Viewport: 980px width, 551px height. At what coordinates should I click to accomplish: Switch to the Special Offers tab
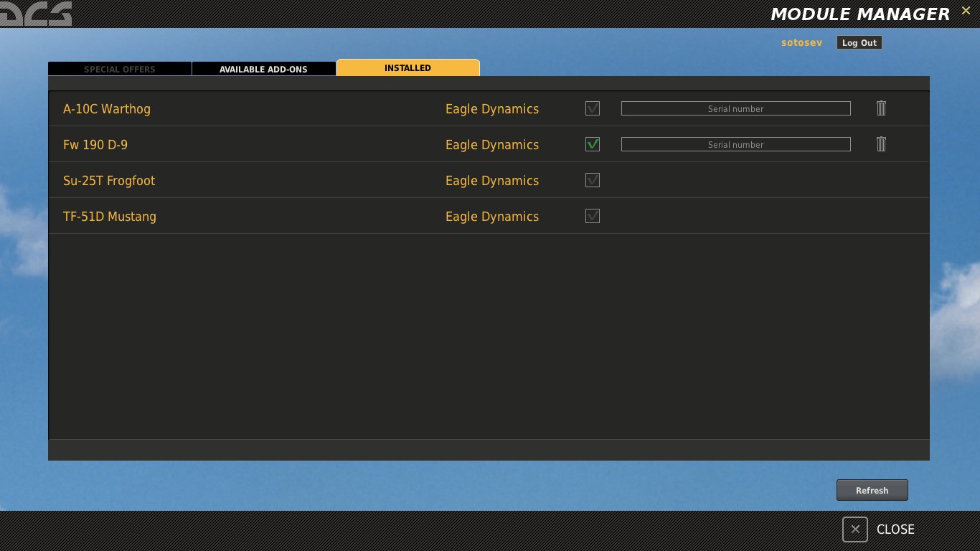click(120, 69)
